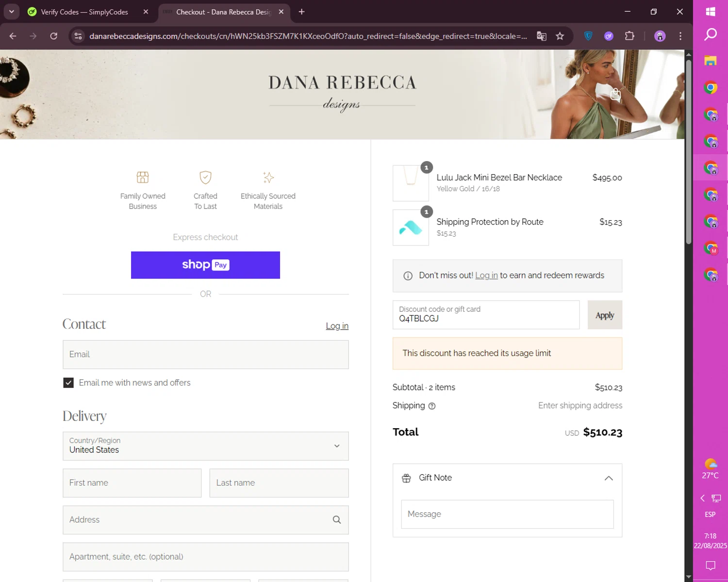Open the notification center icon
The height and width of the screenshot is (582, 728).
(711, 566)
